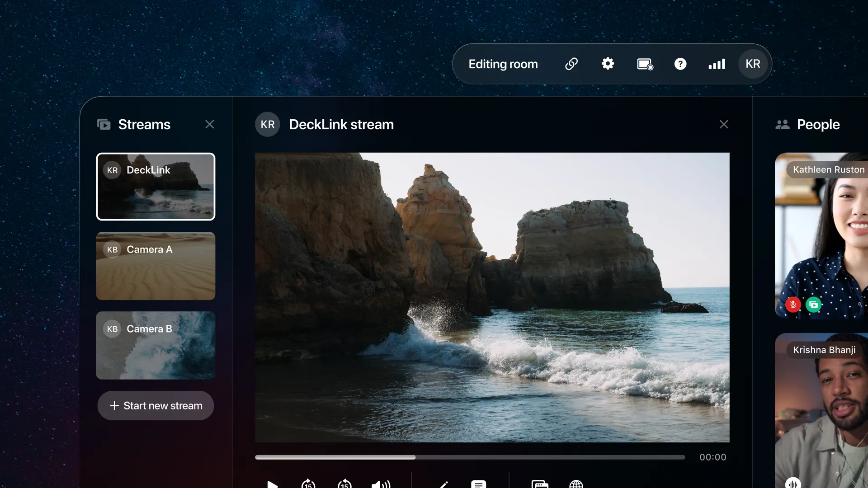The height and width of the screenshot is (488, 868).
Task: Skip forward 15 seconds in the stream
Action: [308, 484]
